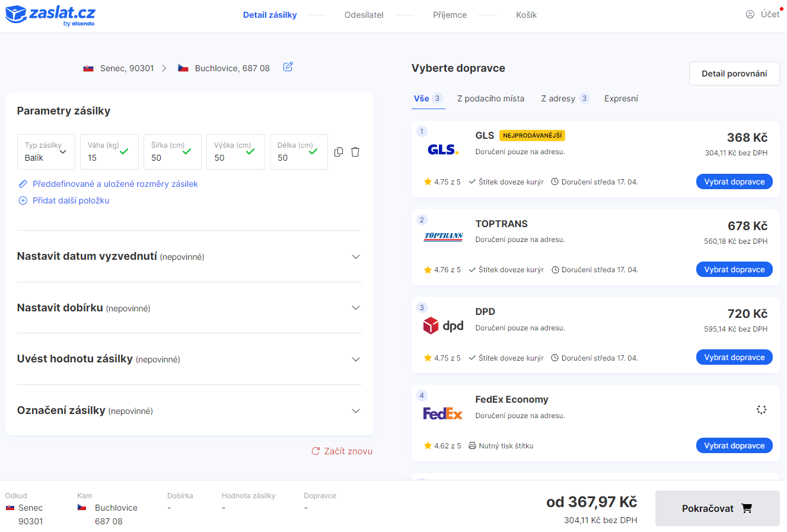The image size is (787, 532).
Task: Click the FedEx carrier logo
Action: [443, 413]
